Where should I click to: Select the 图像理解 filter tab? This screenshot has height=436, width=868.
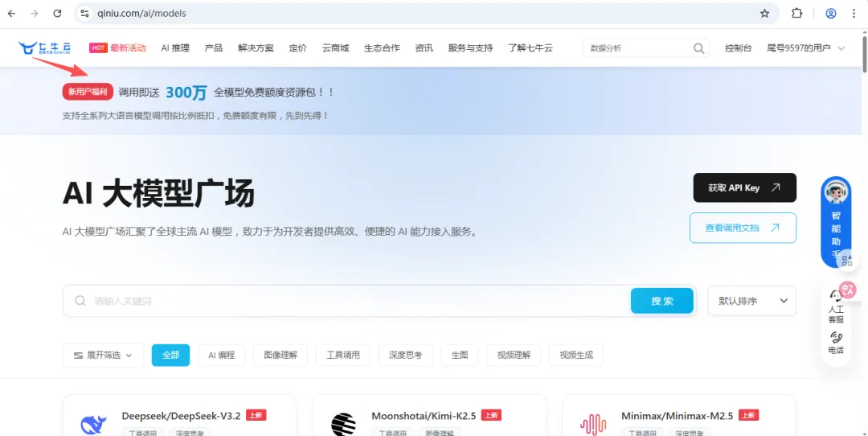pos(280,355)
